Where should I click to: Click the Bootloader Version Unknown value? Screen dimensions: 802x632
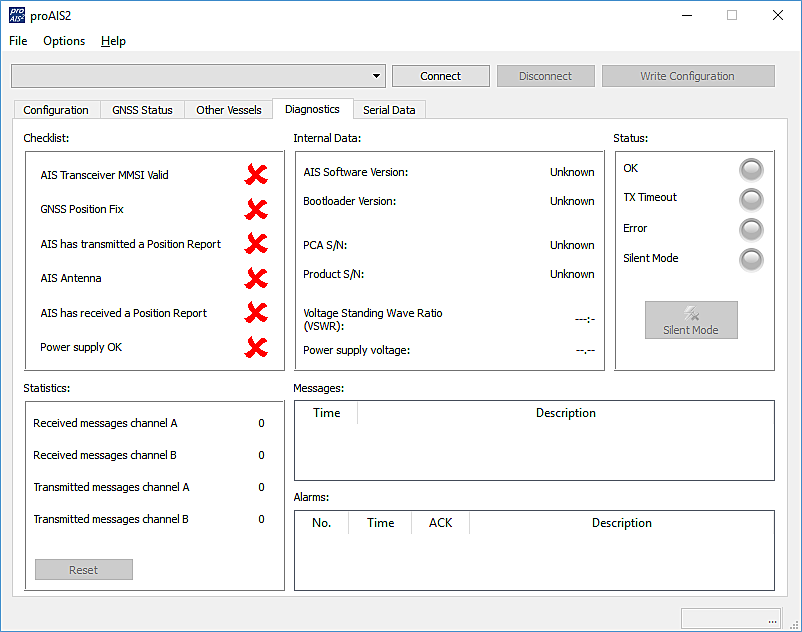tap(572, 201)
